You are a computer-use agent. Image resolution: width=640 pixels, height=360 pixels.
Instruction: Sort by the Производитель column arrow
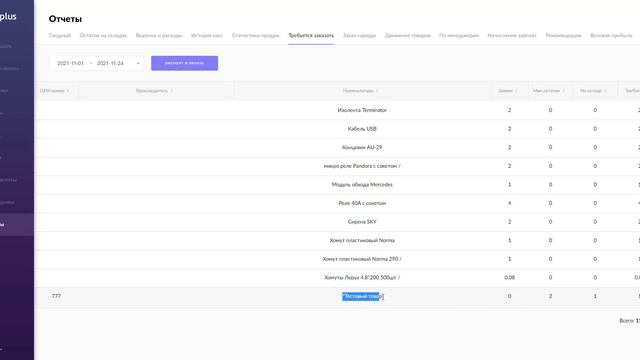(x=171, y=91)
